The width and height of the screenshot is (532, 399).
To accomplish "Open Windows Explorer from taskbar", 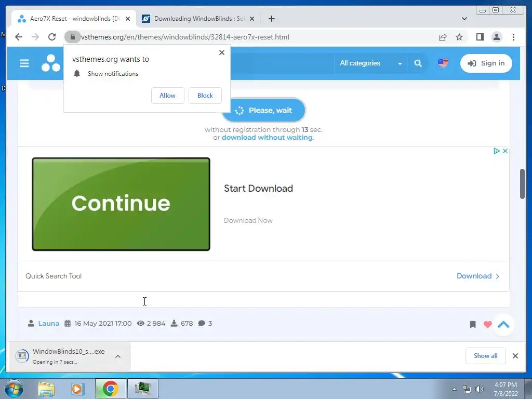I will tap(46, 389).
